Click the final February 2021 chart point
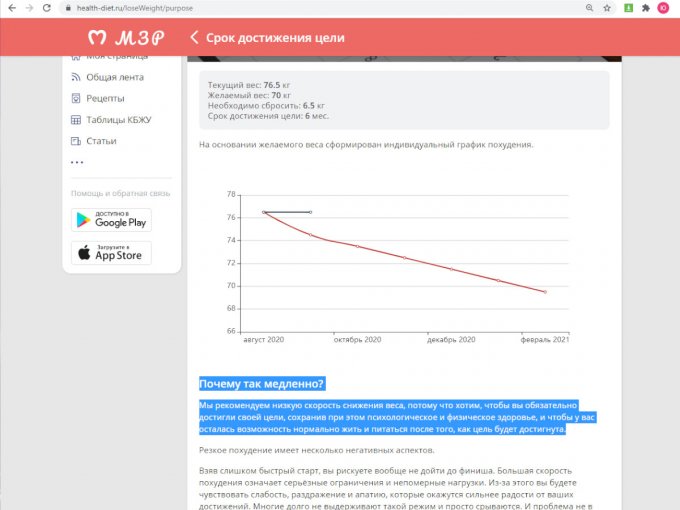Image resolution: width=680 pixels, height=510 pixels. pos(545,292)
